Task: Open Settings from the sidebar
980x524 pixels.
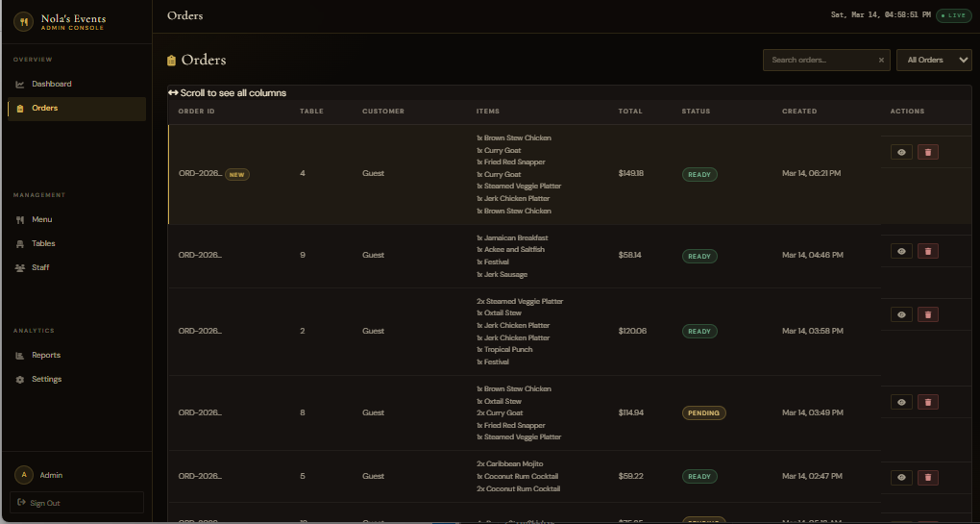Action: pyautogui.click(x=76, y=380)
